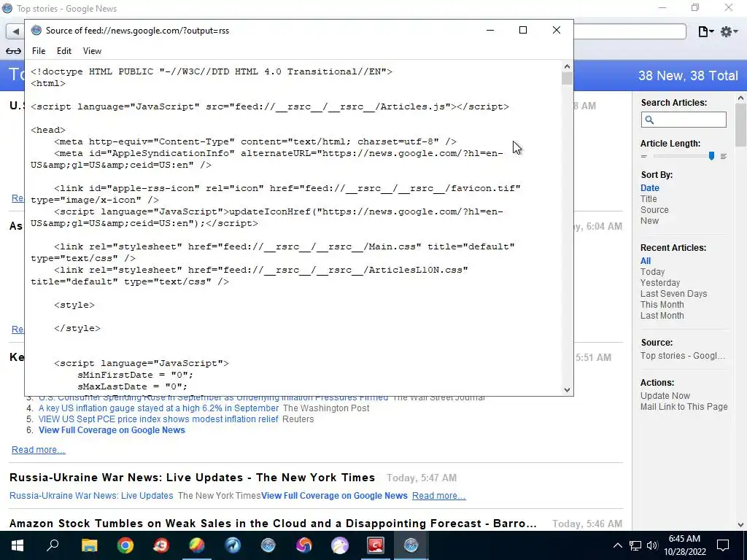Filter articles to Last Seven Days
747x560 pixels.
click(673, 294)
